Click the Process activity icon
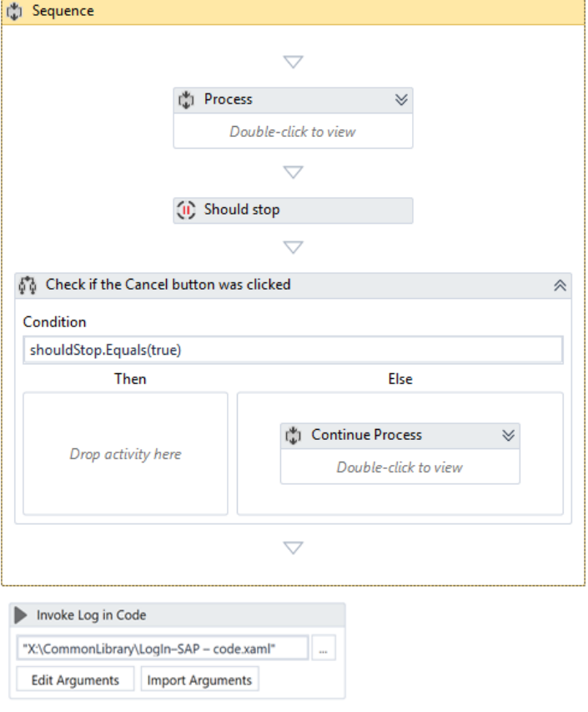Viewport: 588px width, 712px height. (186, 100)
